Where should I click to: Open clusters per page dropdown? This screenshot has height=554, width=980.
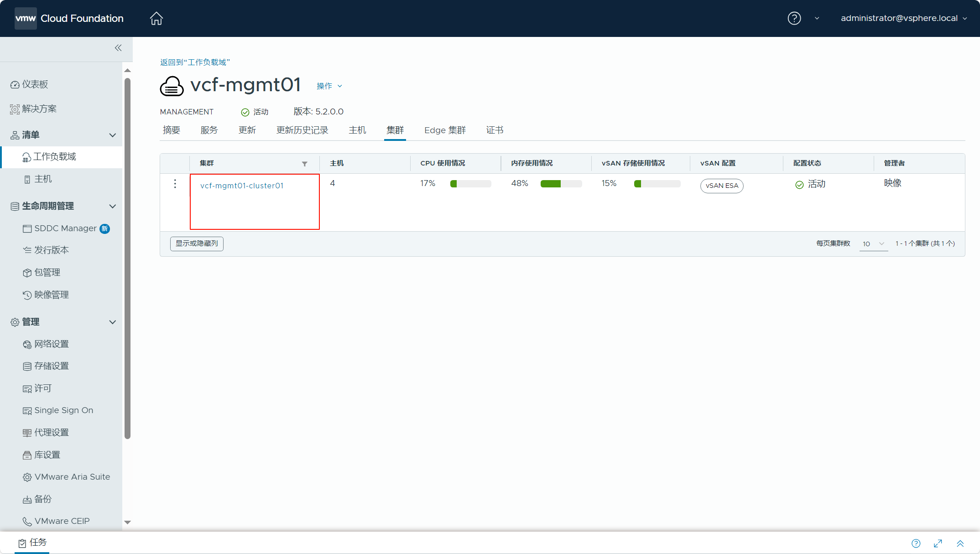tap(873, 243)
